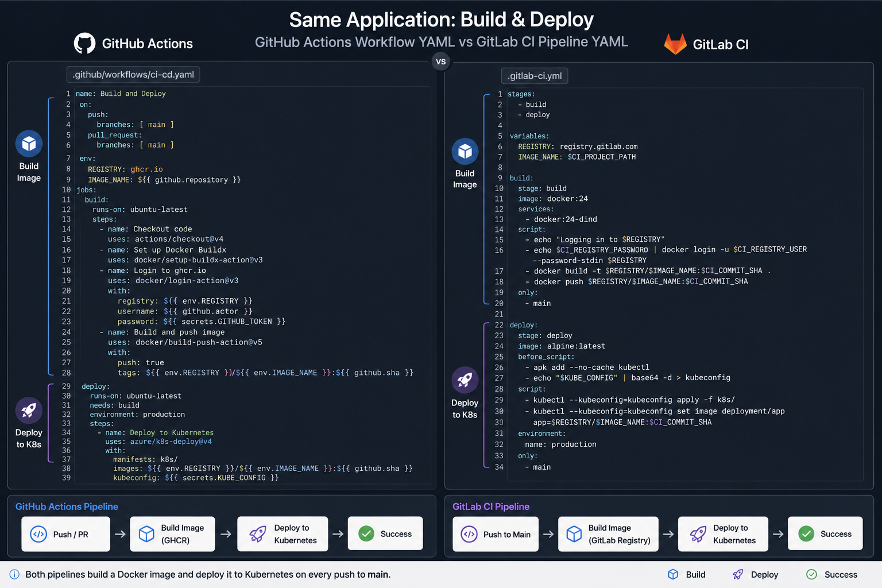Click the 'uses: azure/k8s-deploy@v4' line
Viewport: 882px width, 588px height.
(158, 442)
